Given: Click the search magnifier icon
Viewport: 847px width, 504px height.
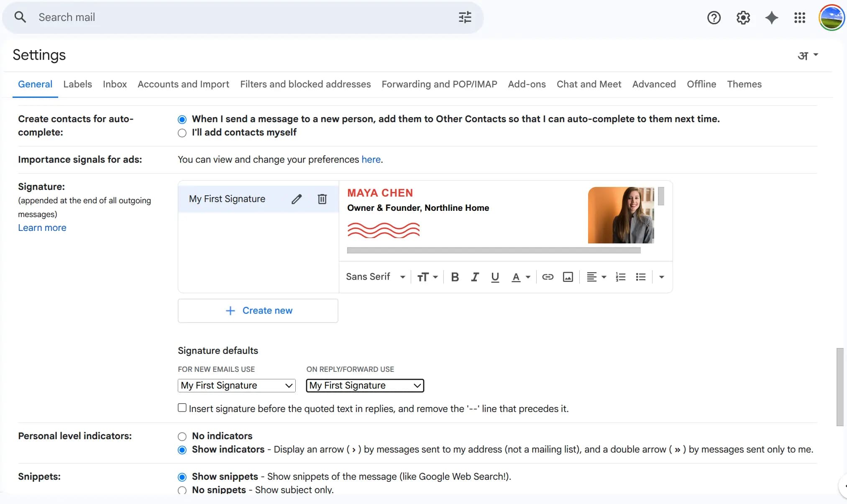Looking at the screenshot, I should 20,17.
